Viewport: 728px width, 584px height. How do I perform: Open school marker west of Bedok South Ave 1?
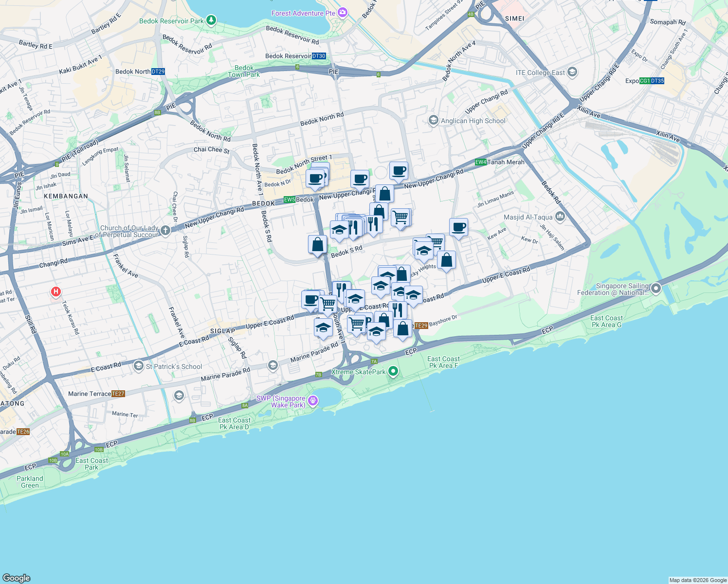(323, 328)
